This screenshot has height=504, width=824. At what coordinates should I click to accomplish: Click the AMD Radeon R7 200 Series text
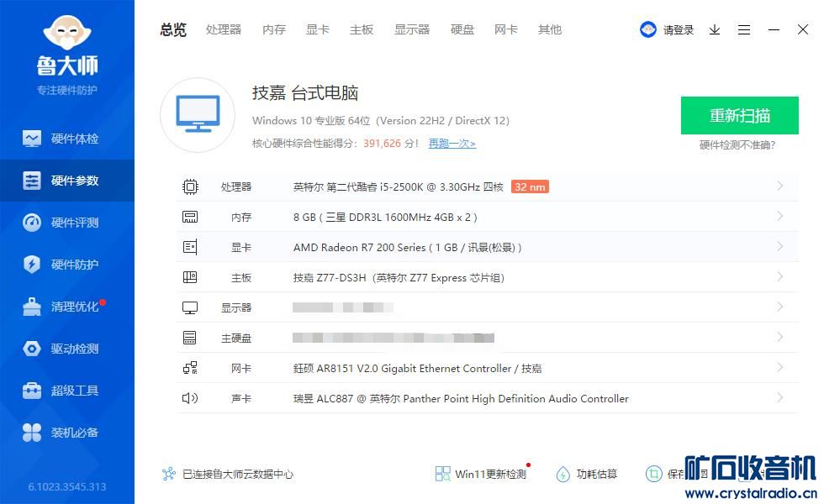[x=407, y=247]
